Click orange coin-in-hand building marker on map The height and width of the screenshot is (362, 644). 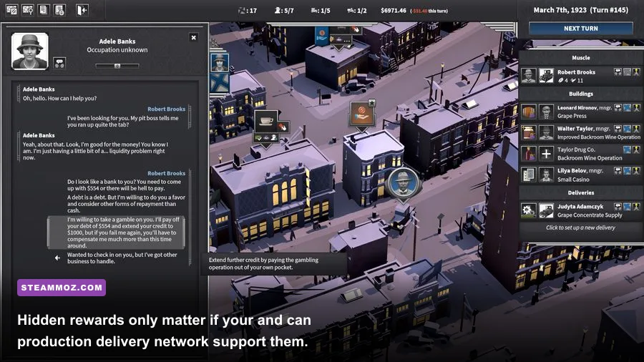[361, 114]
